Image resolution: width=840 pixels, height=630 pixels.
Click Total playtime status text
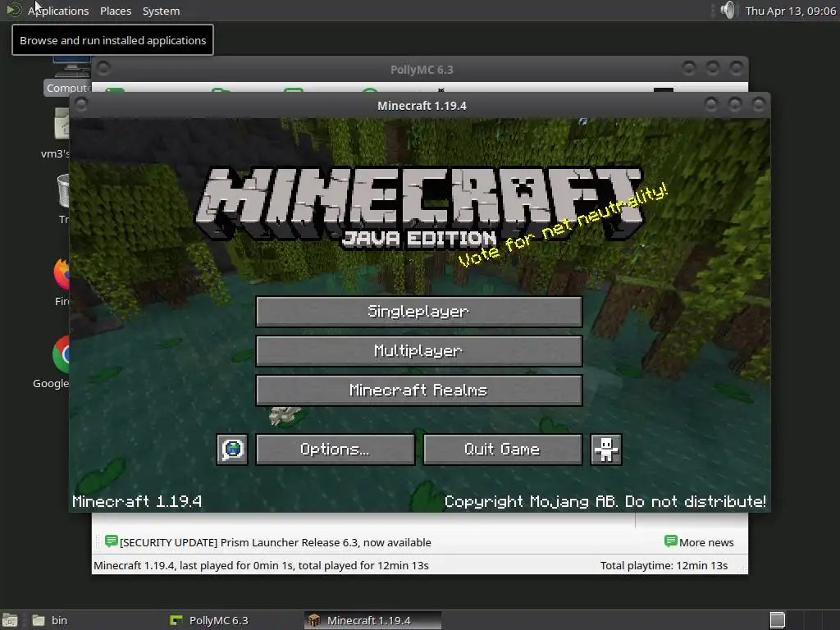[x=664, y=566]
